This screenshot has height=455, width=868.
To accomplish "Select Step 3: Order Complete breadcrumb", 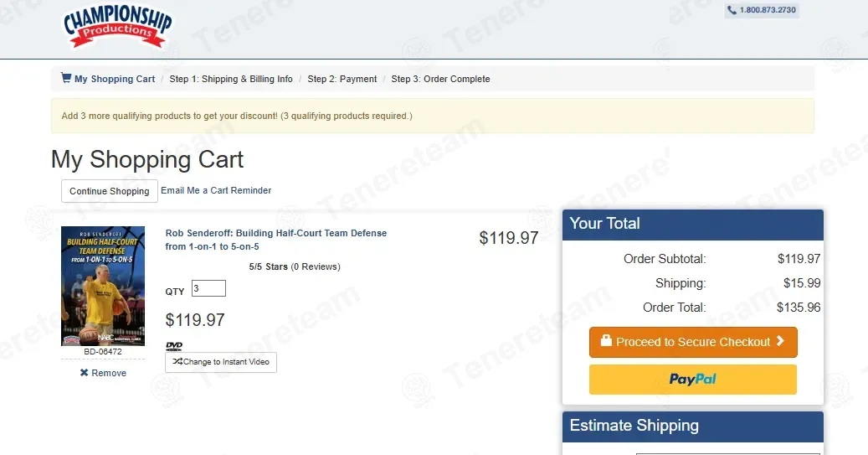I will click(440, 79).
